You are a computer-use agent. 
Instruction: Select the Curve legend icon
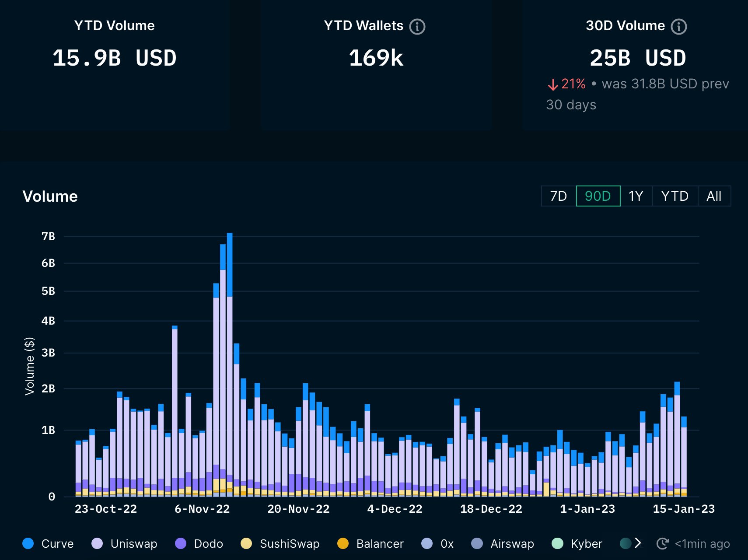click(x=28, y=544)
